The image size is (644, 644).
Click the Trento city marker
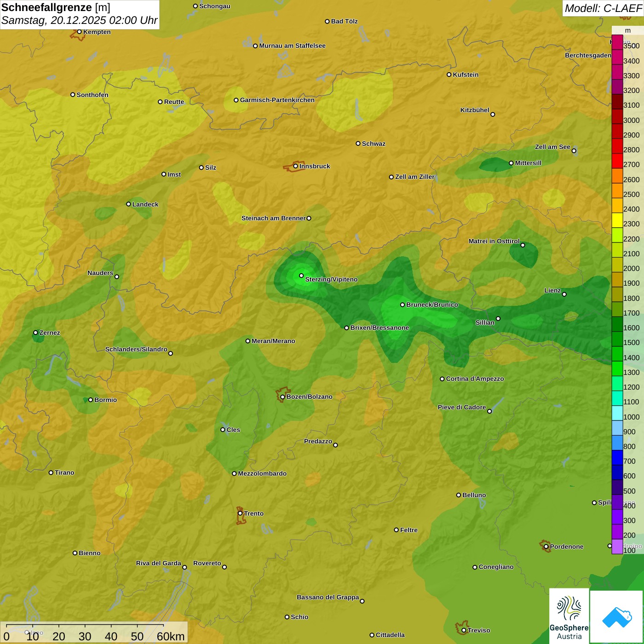coord(240,513)
